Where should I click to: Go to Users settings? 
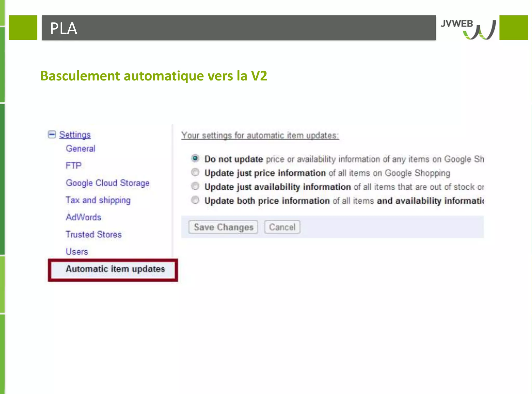(x=77, y=251)
